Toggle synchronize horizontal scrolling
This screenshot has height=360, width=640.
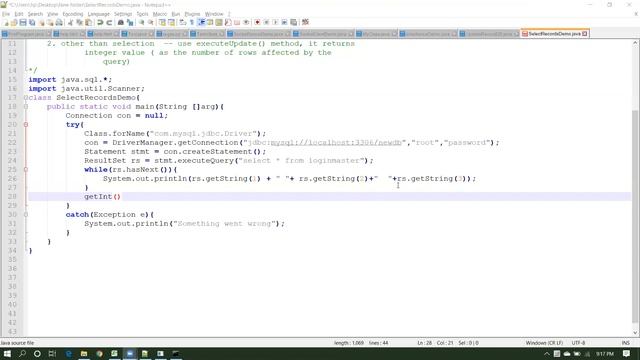tap(171, 22)
